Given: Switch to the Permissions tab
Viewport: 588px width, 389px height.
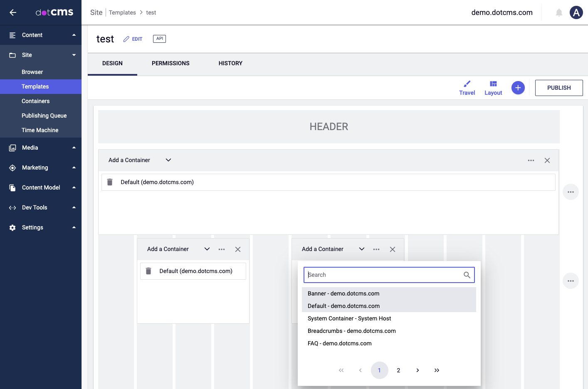Looking at the screenshot, I should point(170,63).
